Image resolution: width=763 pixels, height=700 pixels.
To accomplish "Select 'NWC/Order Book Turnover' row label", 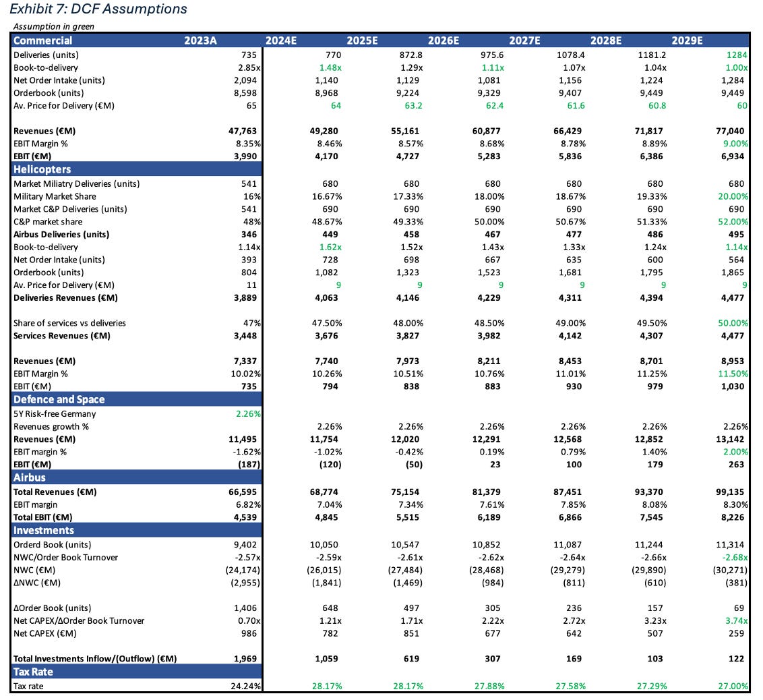I will click(x=65, y=558).
